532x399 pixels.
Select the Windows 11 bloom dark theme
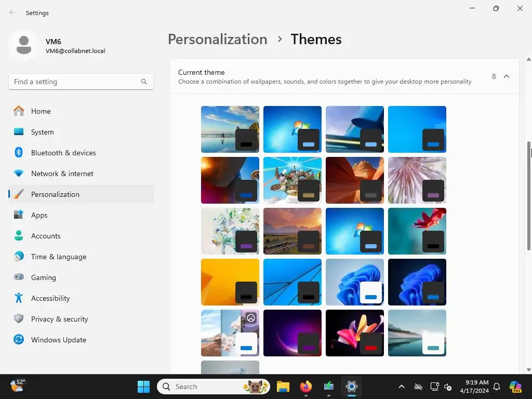[417, 282]
